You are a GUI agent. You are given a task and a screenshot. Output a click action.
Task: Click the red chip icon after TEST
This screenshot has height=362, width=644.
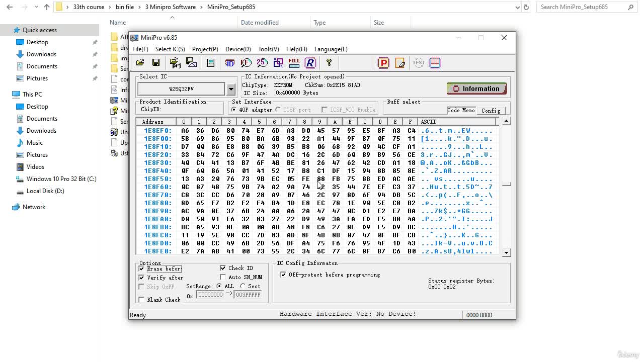click(435, 63)
